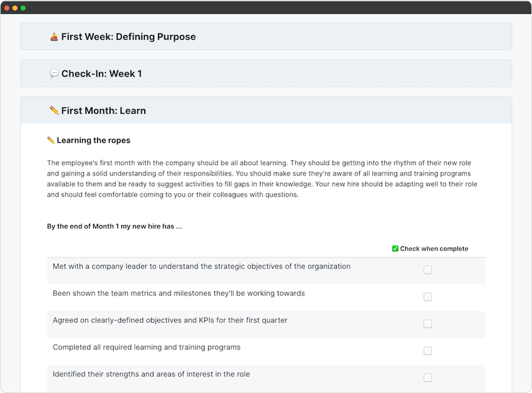The height and width of the screenshot is (393, 532).
Task: Click the green checkmark icon in column header
Action: click(x=395, y=249)
